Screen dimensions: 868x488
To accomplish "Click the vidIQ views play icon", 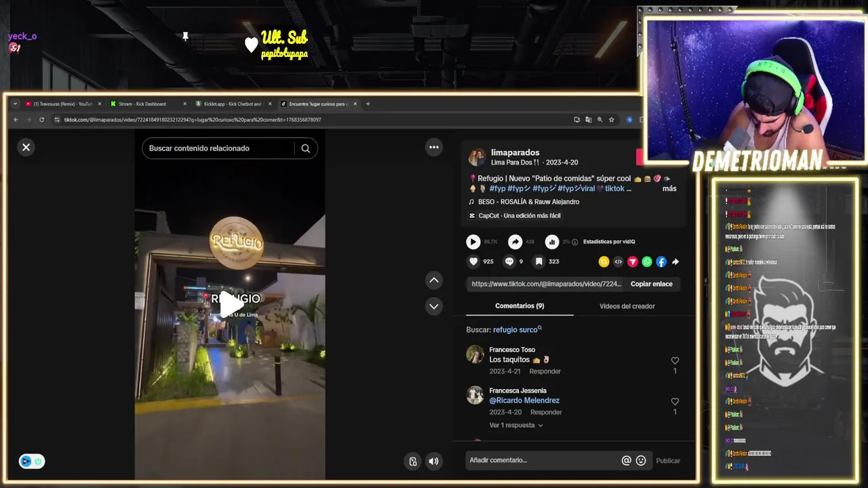I will 473,242.
